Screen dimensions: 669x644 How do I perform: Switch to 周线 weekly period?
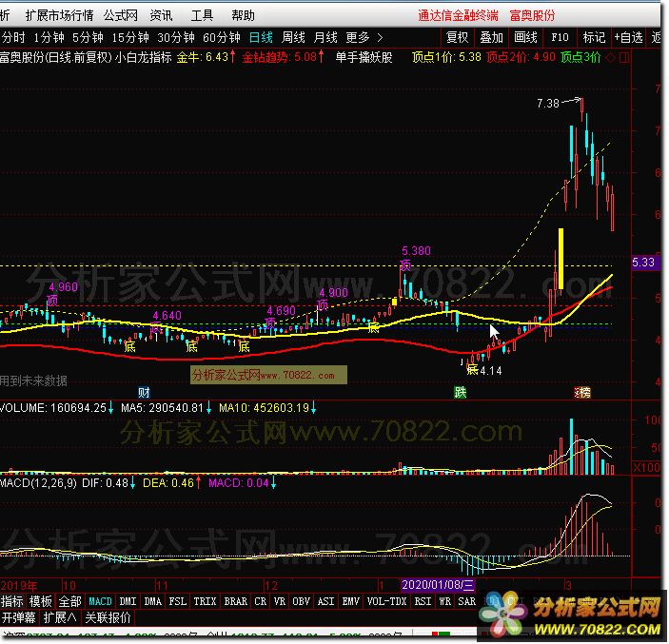[293, 37]
